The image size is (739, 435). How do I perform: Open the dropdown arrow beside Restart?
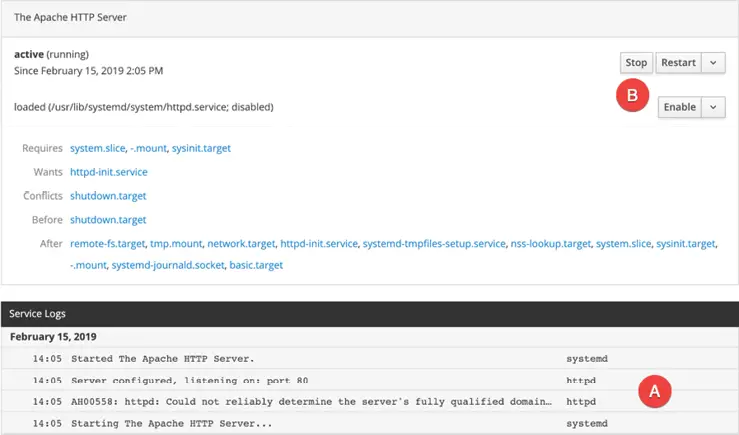coord(713,62)
